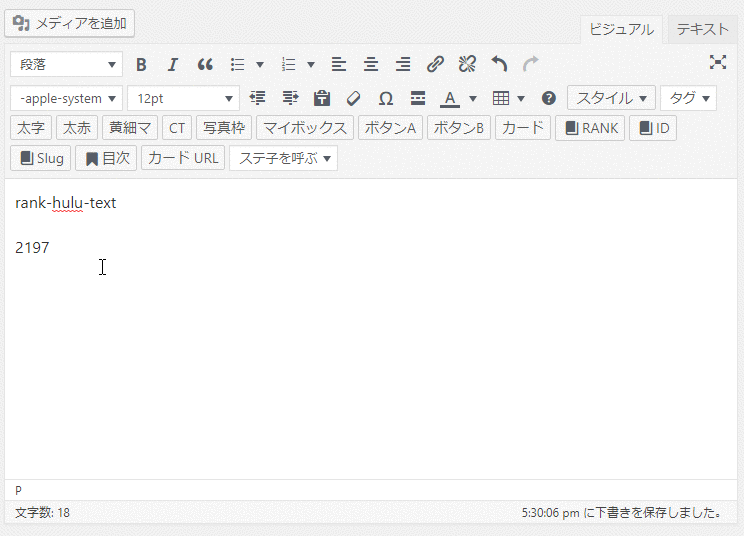Switch to the ビジュアル tab
Image resolution: width=744 pixels, height=536 pixels.
[622, 29]
